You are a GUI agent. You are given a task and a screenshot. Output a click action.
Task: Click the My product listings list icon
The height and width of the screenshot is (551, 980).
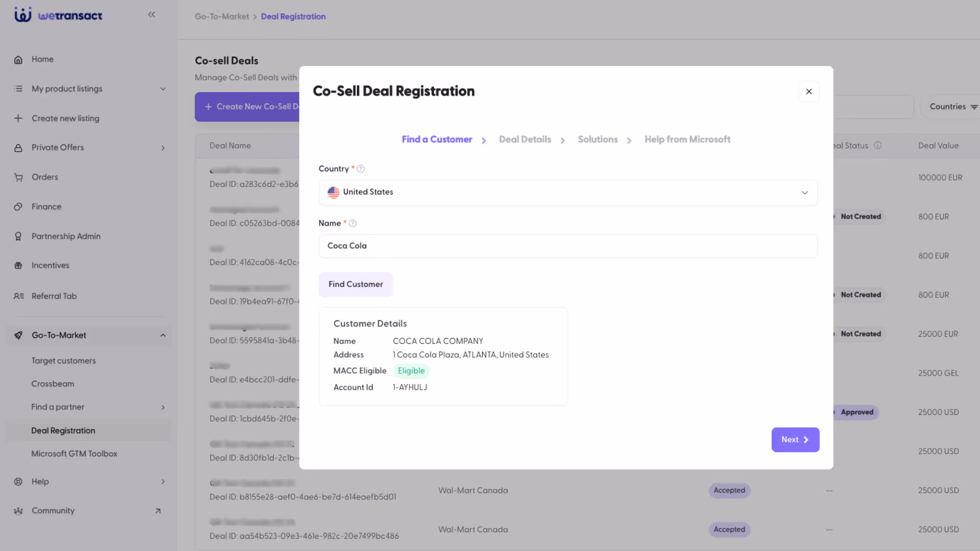[18, 89]
